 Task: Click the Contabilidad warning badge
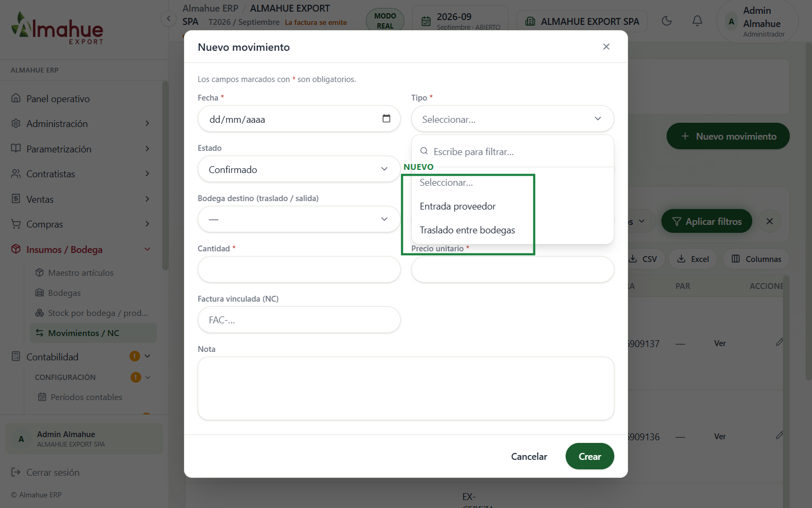click(135, 356)
